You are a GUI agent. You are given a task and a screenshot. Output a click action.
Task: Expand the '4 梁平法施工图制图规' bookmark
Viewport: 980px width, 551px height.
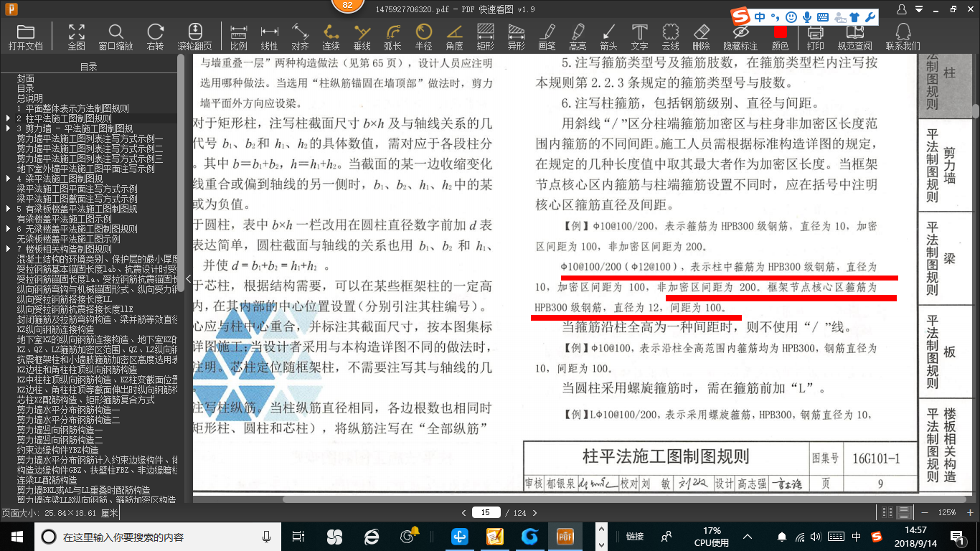[9, 179]
